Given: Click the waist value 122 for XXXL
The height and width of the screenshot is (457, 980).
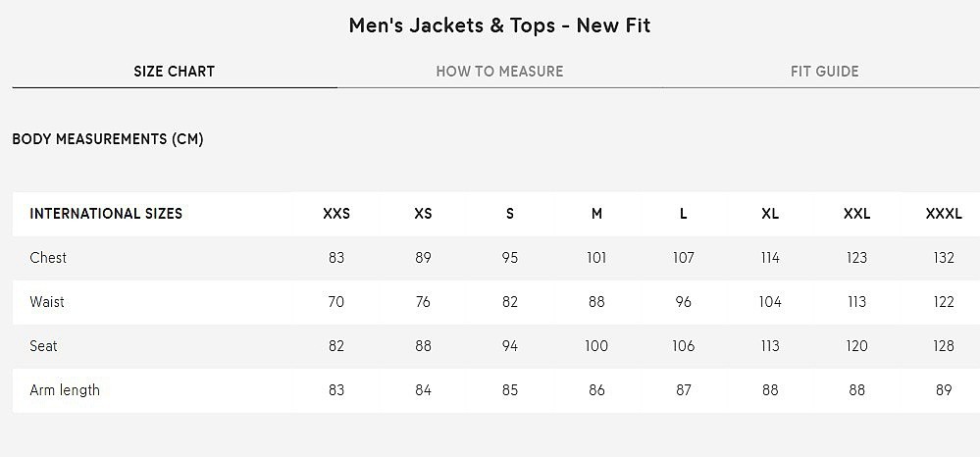Looking at the screenshot, I should 944,302.
